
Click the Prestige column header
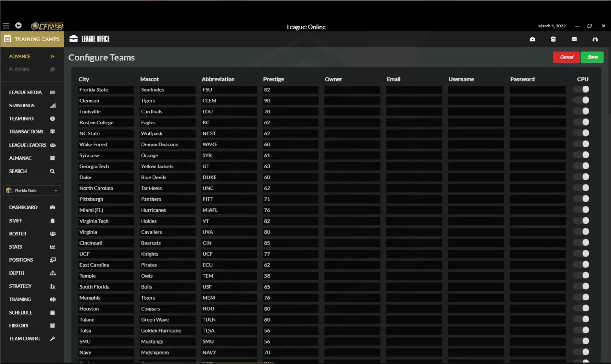coord(274,79)
